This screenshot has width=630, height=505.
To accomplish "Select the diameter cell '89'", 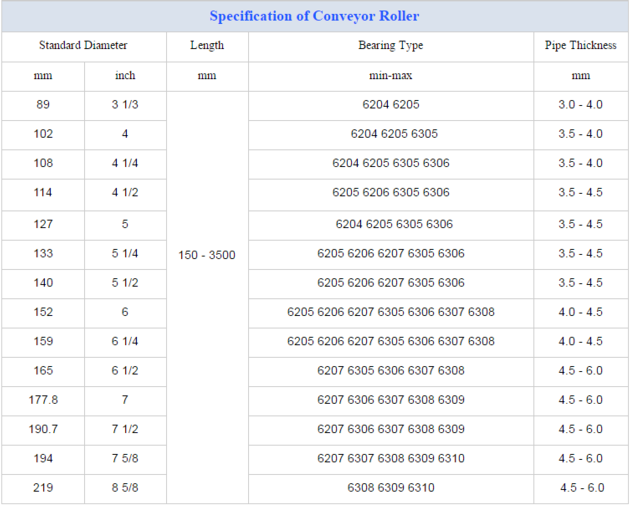I will [43, 105].
